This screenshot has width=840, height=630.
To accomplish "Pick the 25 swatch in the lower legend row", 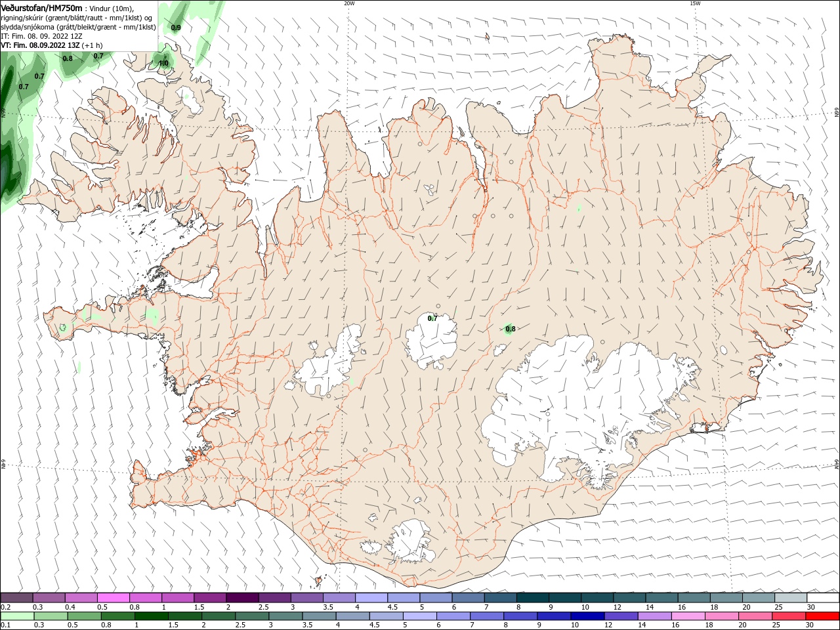I will coord(788,616).
